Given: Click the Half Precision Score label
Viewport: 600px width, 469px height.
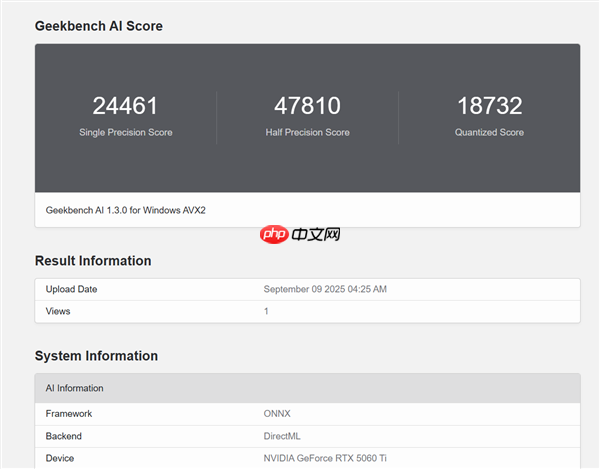Looking at the screenshot, I should pyautogui.click(x=308, y=132).
